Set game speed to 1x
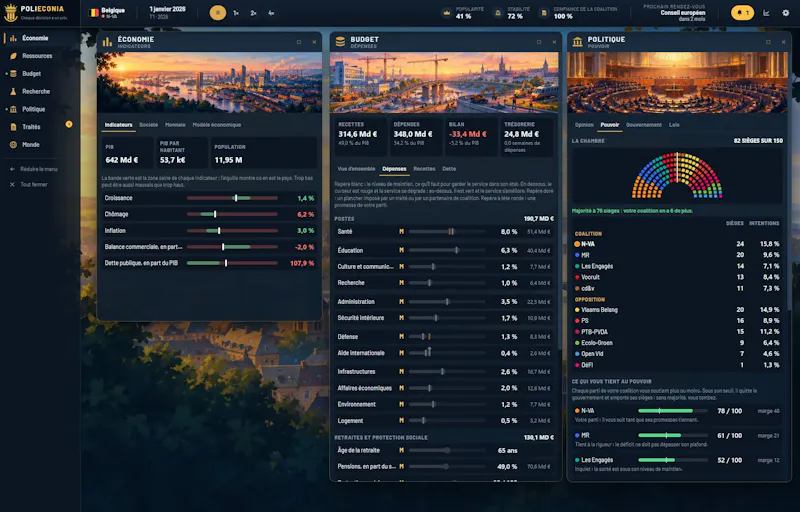 point(236,13)
